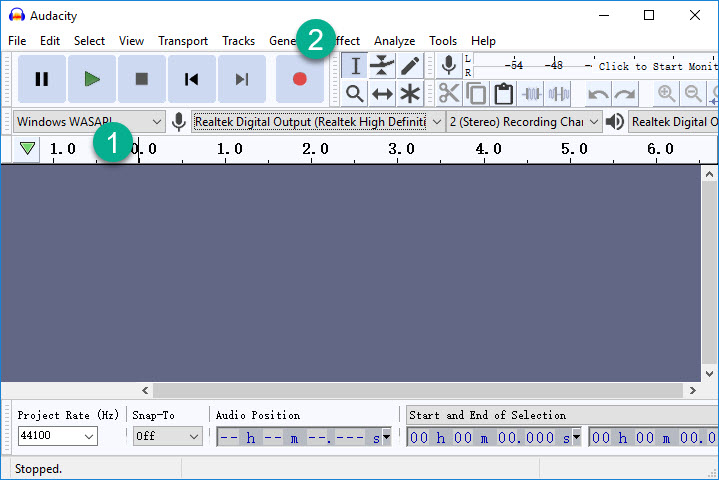Click the Start and End of Selection label
This screenshot has width=719, height=480.
[487, 415]
